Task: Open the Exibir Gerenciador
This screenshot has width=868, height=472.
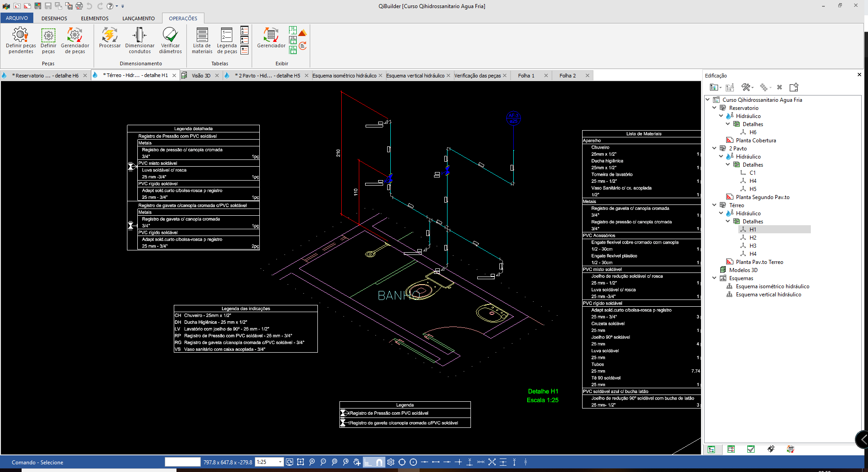Action: click(x=271, y=38)
